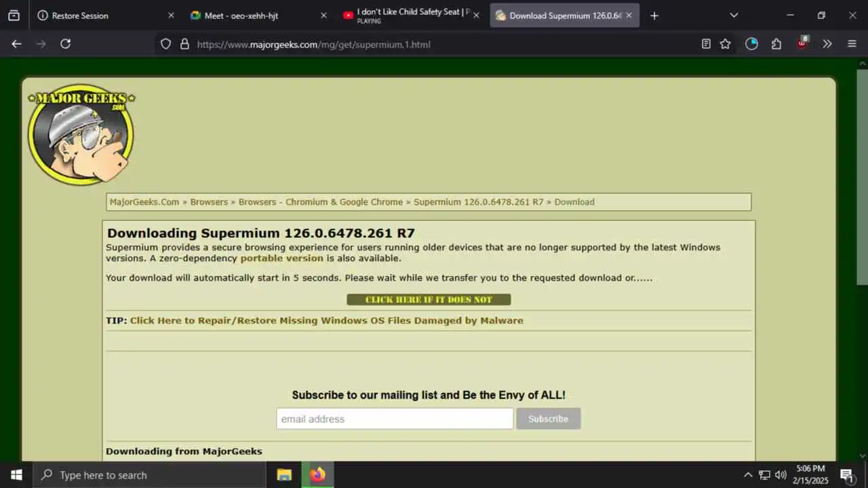Close the Restore Session tab
868x488 pixels.
(171, 15)
